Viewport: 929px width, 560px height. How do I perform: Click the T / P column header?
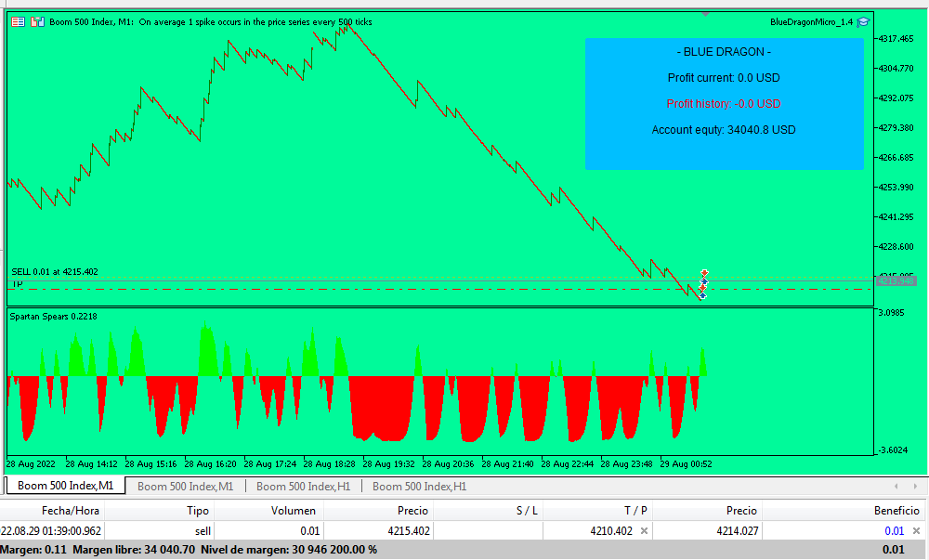pyautogui.click(x=597, y=510)
